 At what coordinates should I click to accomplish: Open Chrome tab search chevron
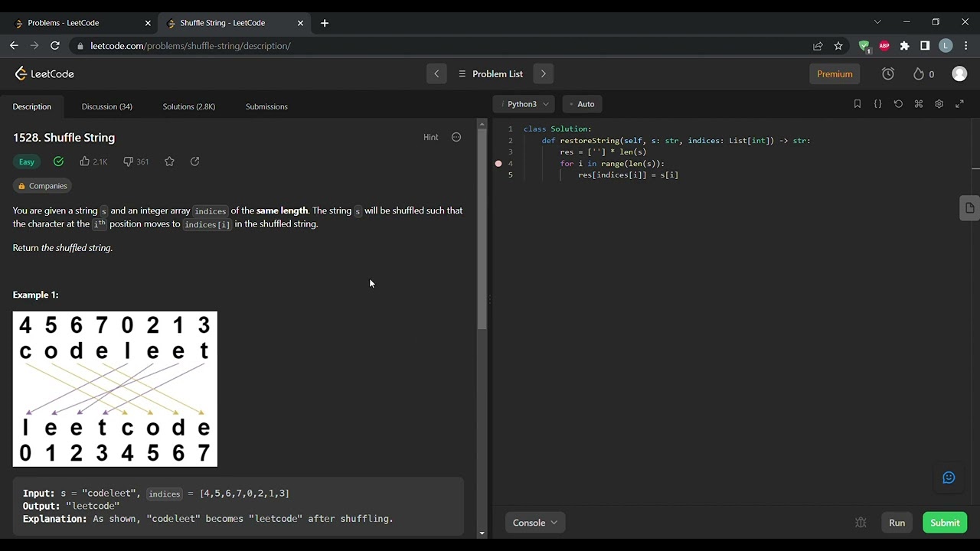(877, 22)
